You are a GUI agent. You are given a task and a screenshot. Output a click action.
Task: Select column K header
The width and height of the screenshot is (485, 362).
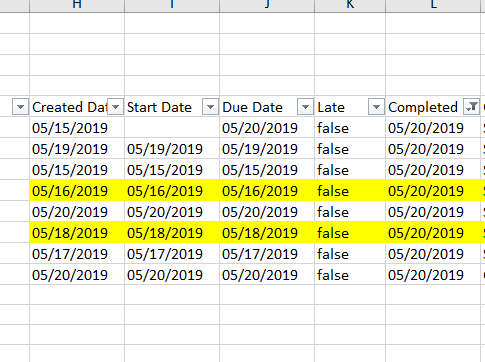(350, 6)
